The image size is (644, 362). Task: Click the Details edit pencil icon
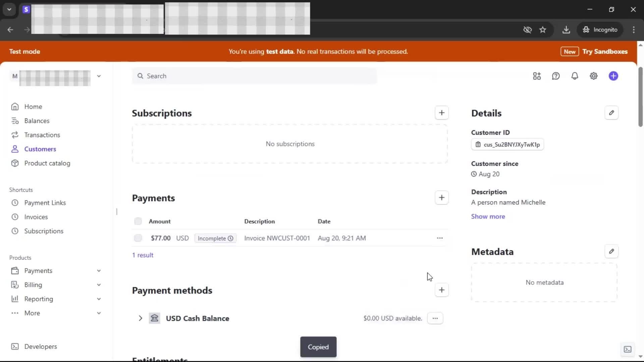[611, 113]
